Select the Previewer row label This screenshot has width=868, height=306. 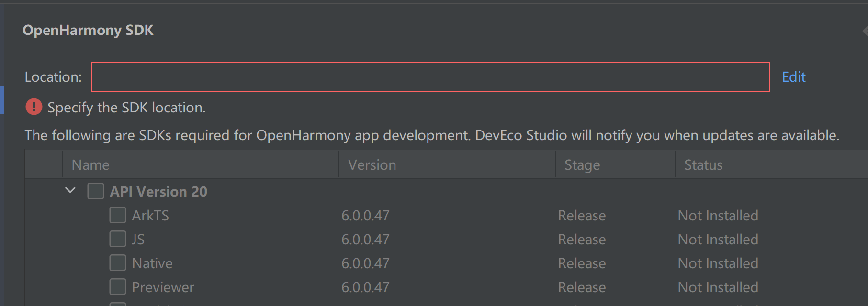(163, 287)
